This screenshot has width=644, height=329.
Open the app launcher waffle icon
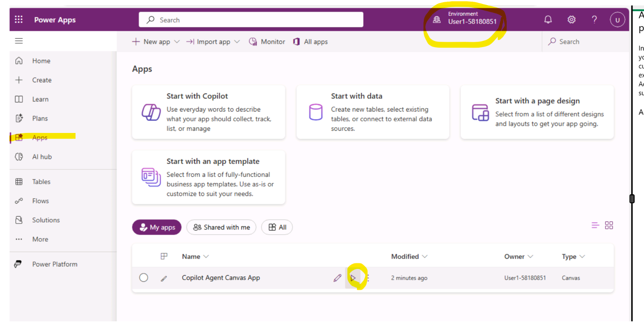point(19,20)
